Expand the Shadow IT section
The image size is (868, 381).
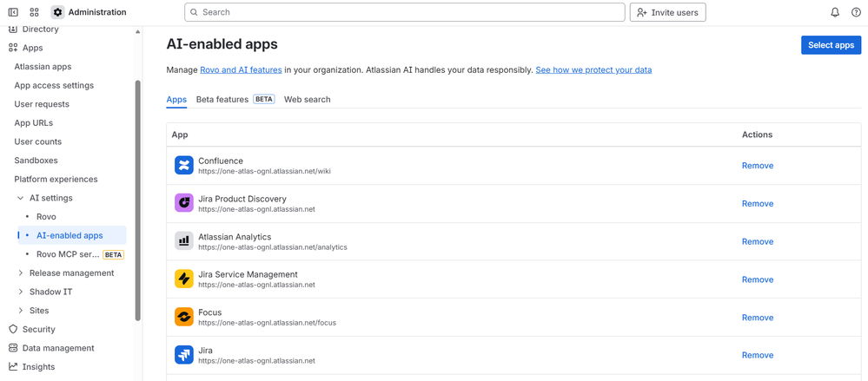[21, 292]
